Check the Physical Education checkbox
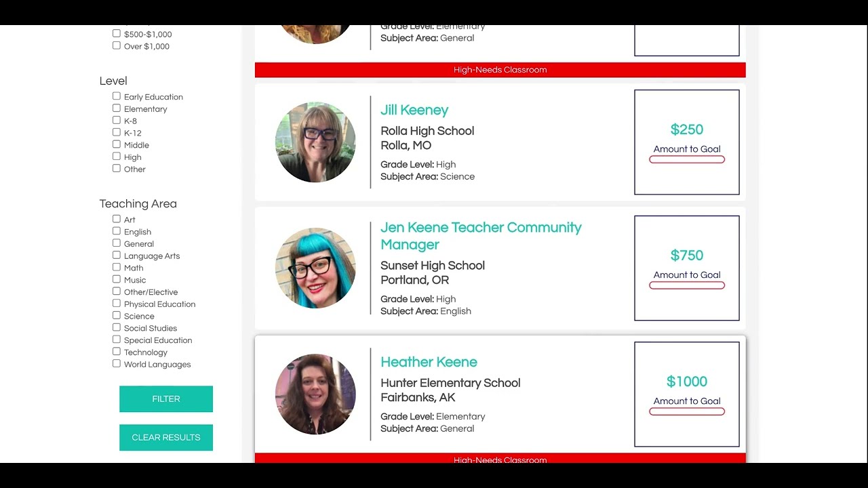Image resolution: width=868 pixels, height=488 pixels. (x=117, y=304)
